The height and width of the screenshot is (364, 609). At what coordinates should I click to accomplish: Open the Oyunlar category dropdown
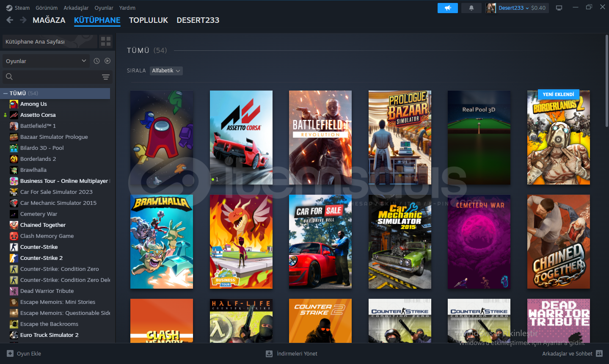pyautogui.click(x=47, y=61)
